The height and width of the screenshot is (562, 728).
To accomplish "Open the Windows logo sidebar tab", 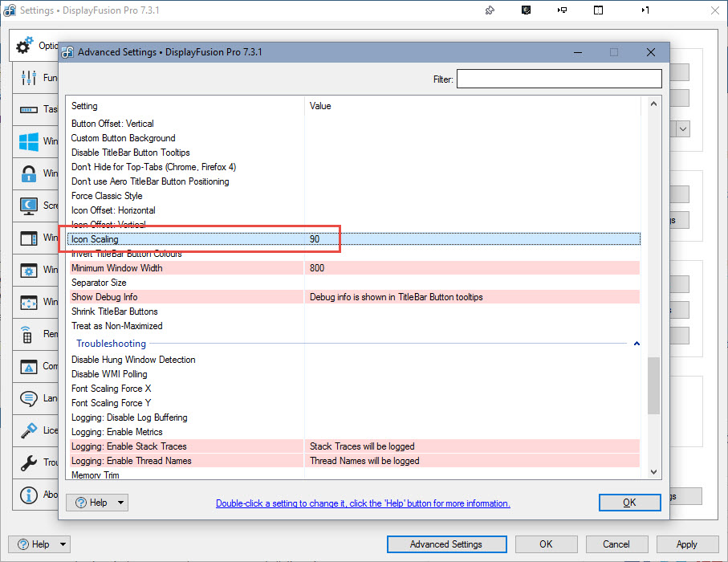I will click(29, 141).
